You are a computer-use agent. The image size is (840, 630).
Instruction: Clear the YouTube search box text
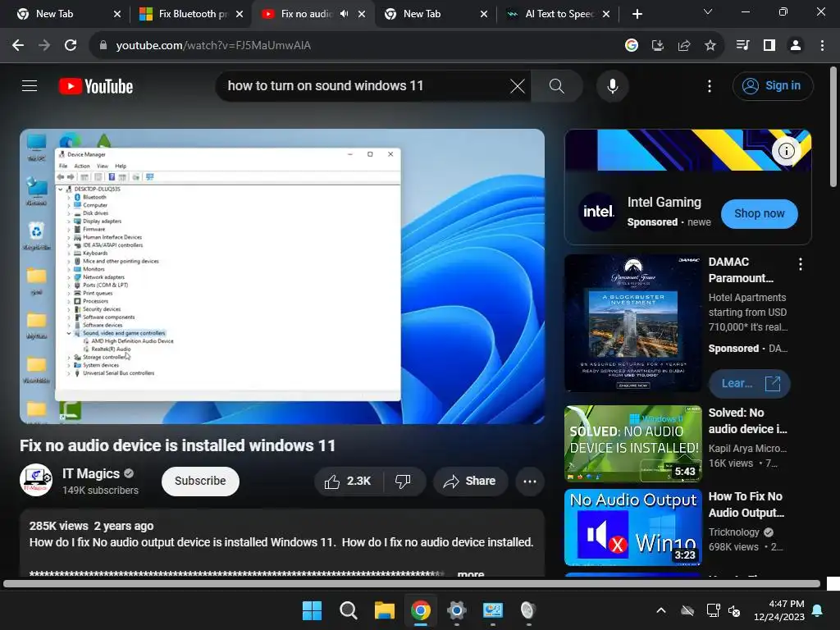pyautogui.click(x=517, y=85)
